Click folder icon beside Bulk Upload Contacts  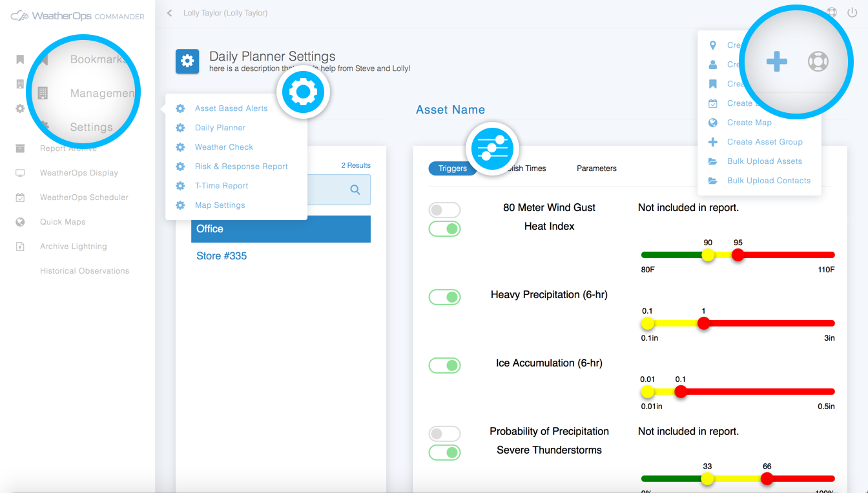713,181
